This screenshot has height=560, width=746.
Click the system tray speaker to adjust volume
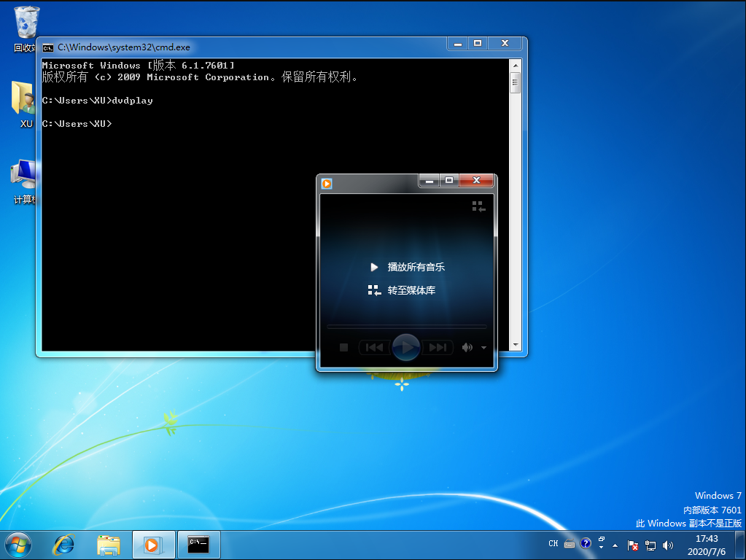667,545
